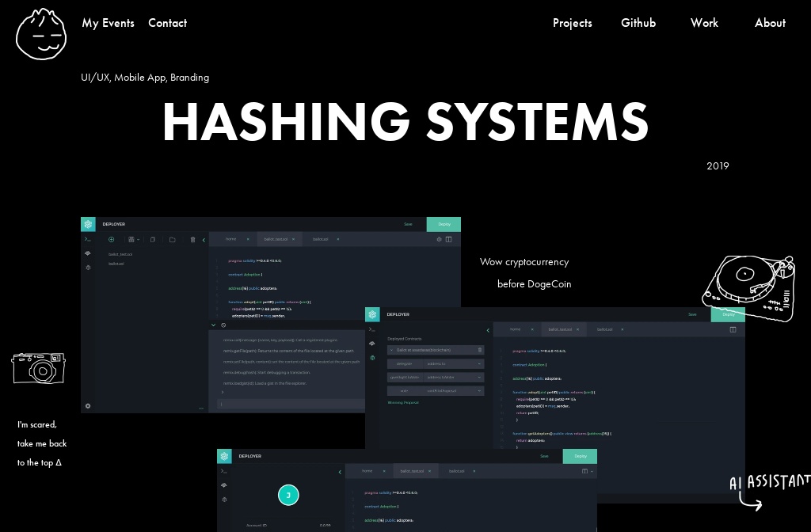Click editor gear icon in top-left Deployer screenshot
Viewport: 811px width, 532px height.
pyautogui.click(x=439, y=239)
